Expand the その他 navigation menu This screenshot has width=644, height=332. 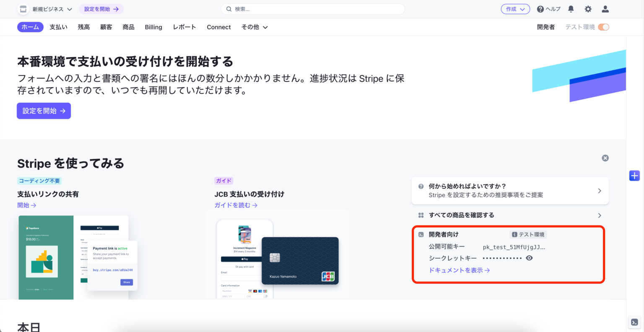pyautogui.click(x=254, y=27)
